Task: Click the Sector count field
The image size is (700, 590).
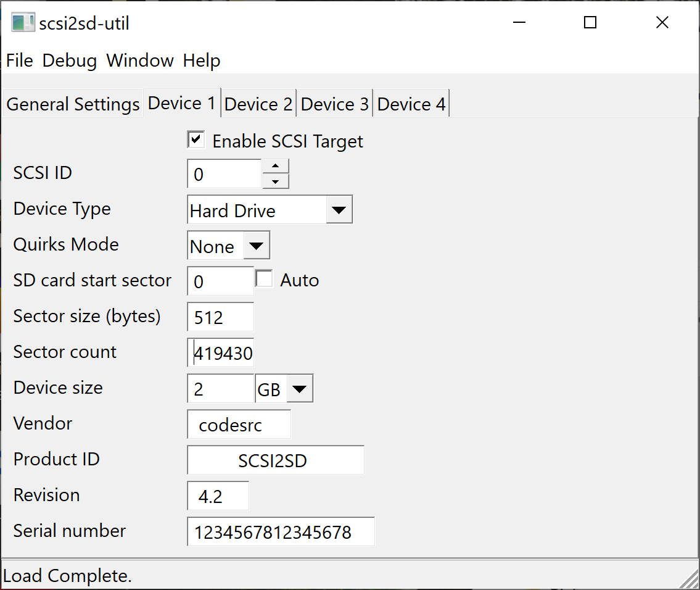Action: [x=221, y=352]
